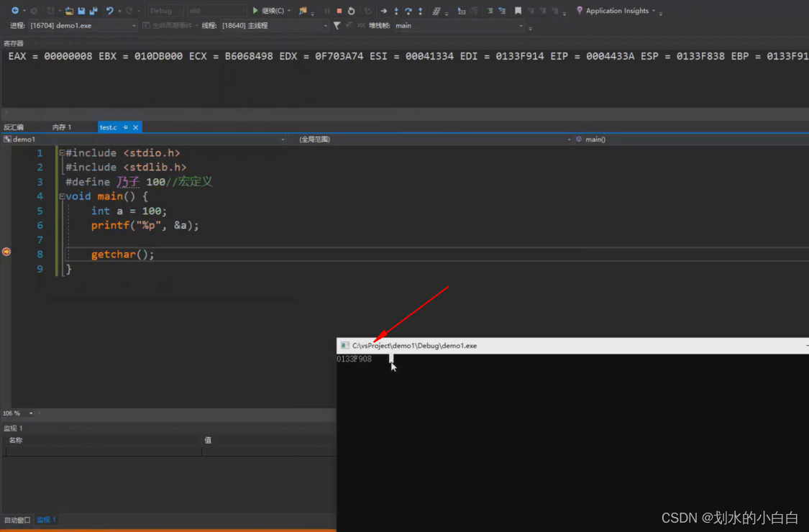The height and width of the screenshot is (532, 809).
Task: Click the 值 column header in watch panel
Action: click(208, 440)
